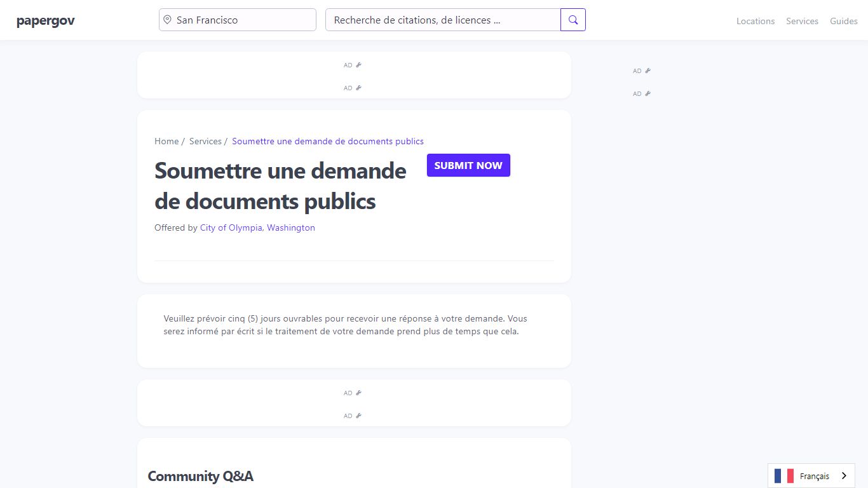Click the Recherche de citations search field
The image size is (868, 488).
click(443, 20)
